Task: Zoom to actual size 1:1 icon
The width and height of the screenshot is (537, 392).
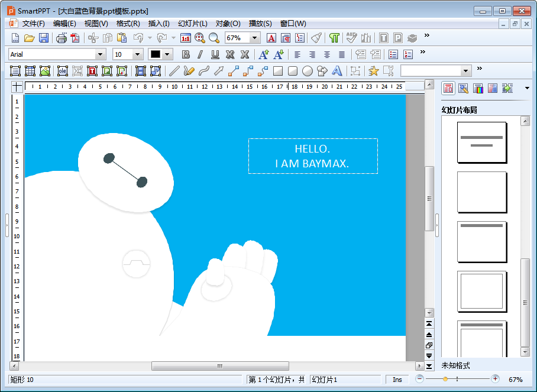Action: 186,38
